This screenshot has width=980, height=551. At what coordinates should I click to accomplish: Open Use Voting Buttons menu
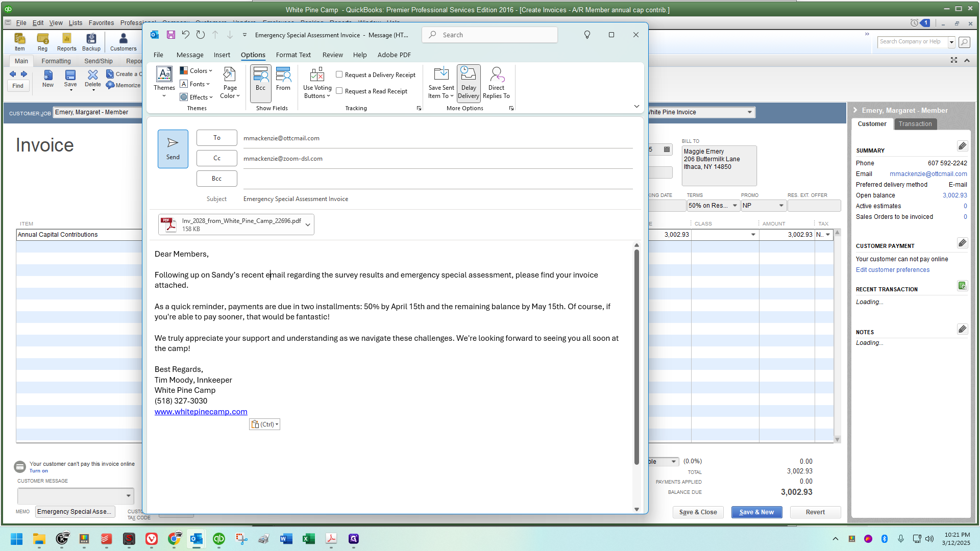(317, 82)
